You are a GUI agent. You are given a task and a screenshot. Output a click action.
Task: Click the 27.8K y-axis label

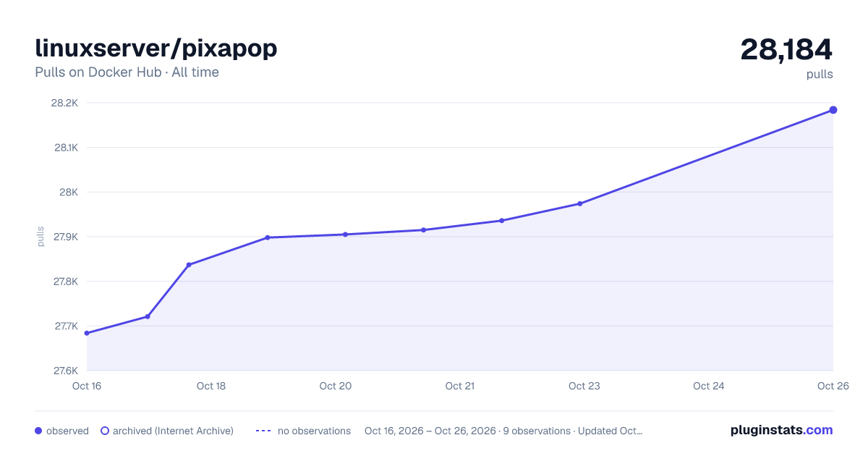(x=64, y=282)
